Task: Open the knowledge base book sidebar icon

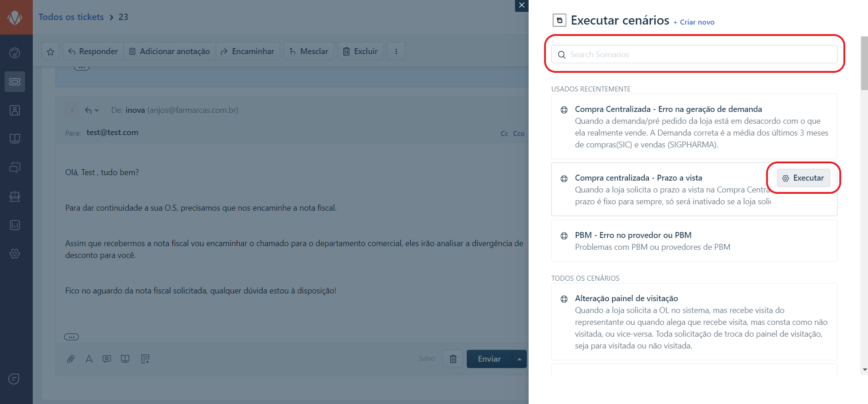Action: (15, 139)
